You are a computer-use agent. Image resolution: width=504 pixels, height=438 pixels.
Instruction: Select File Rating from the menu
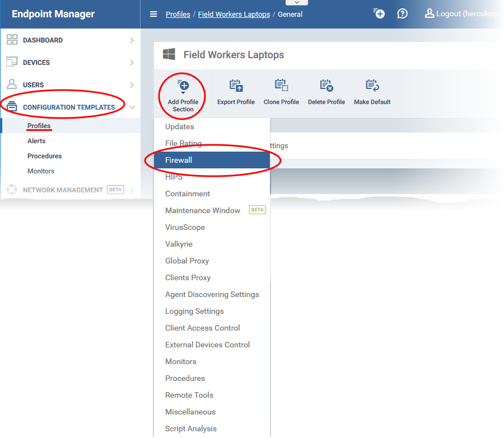[x=212, y=143]
